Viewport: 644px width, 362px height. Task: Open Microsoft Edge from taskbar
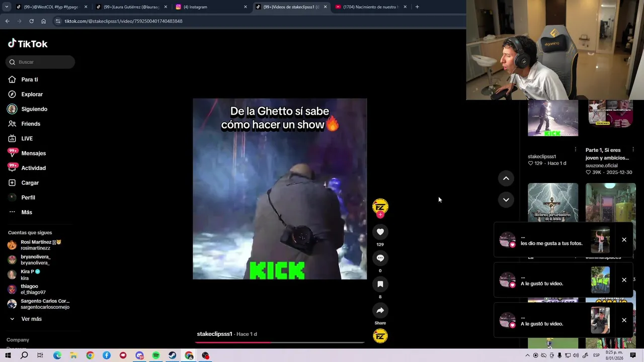(57, 355)
